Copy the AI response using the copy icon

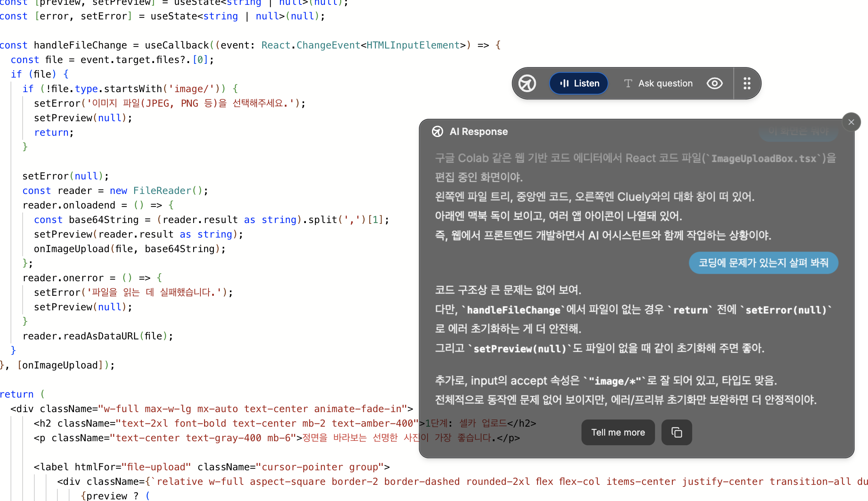tap(677, 432)
